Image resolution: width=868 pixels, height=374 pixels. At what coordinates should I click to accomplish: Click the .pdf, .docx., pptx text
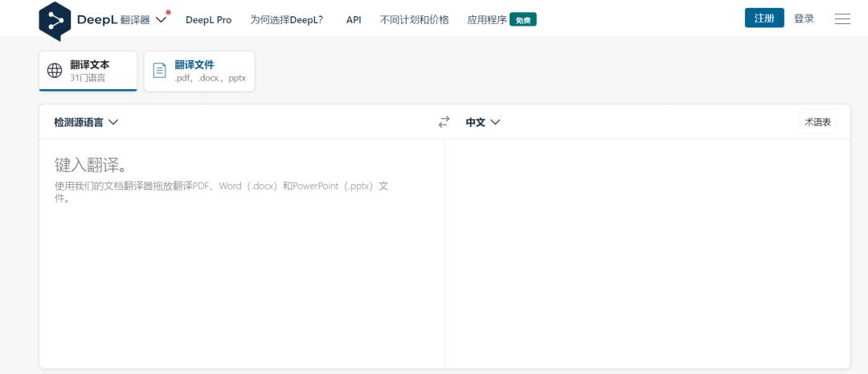(211, 78)
